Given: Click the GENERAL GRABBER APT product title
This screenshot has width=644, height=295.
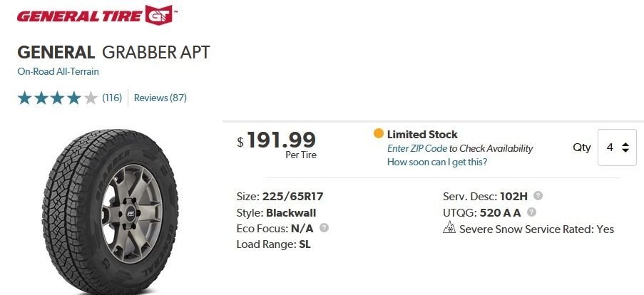Looking at the screenshot, I should (113, 53).
